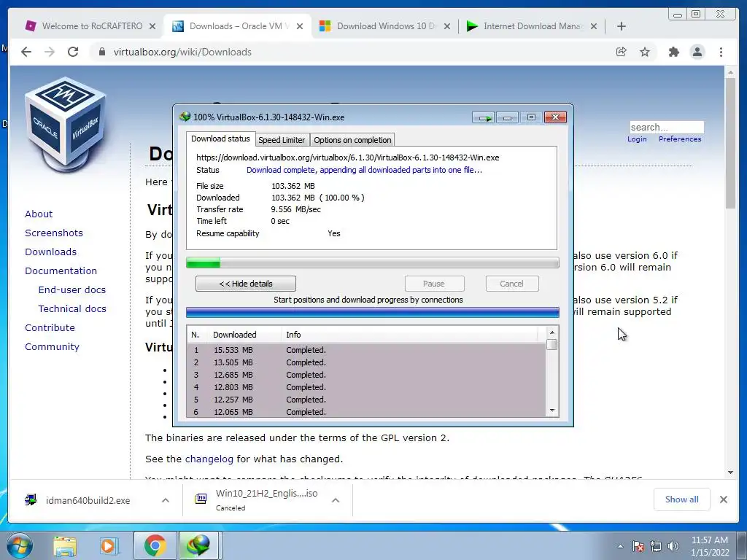Click IDM send-to-tray arrow button in dialog title
The width and height of the screenshot is (747, 560).
(x=484, y=117)
